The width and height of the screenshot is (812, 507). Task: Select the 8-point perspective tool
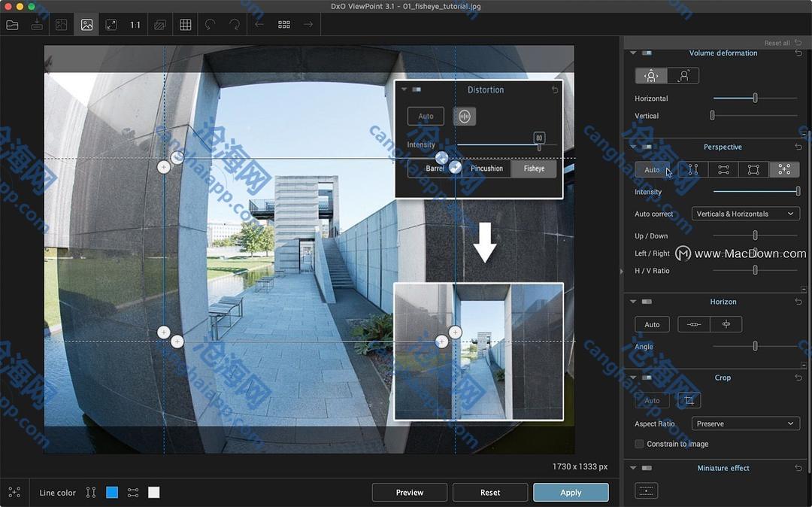click(x=783, y=170)
